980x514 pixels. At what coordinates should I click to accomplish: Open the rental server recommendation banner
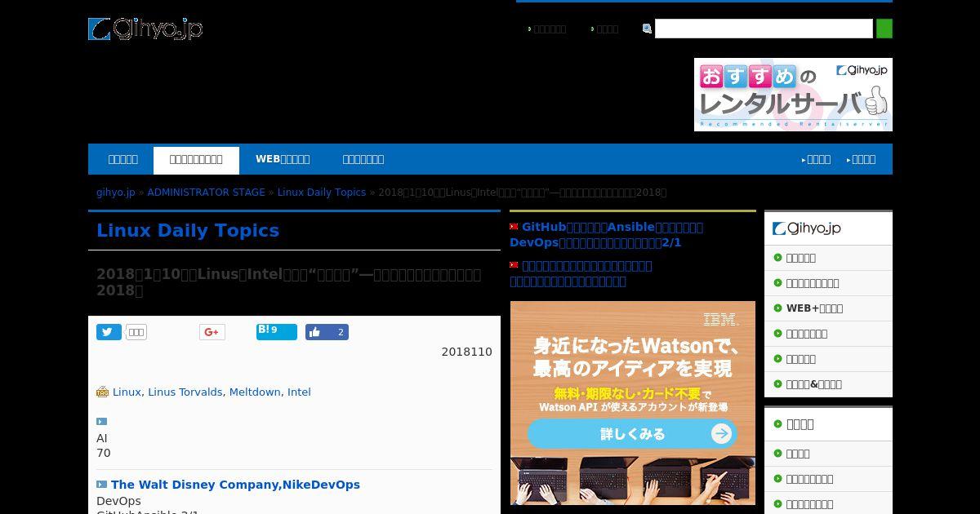[793, 95]
